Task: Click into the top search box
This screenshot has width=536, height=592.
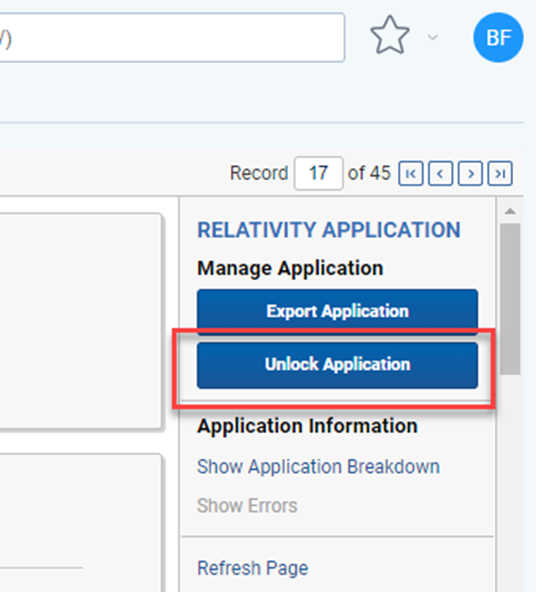Action: [x=172, y=37]
